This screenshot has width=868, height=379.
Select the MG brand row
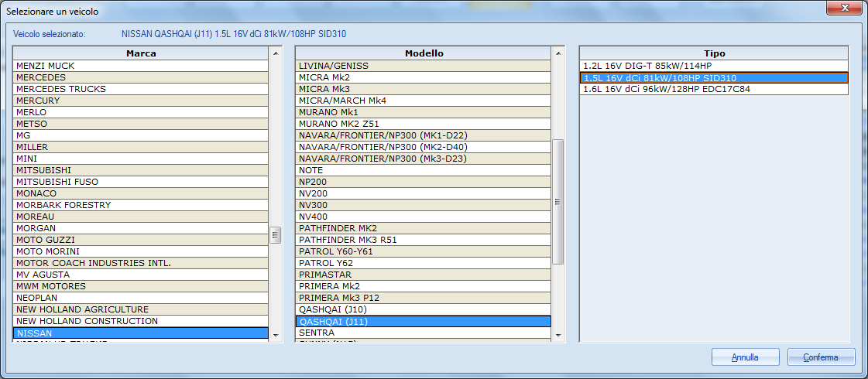coord(141,135)
